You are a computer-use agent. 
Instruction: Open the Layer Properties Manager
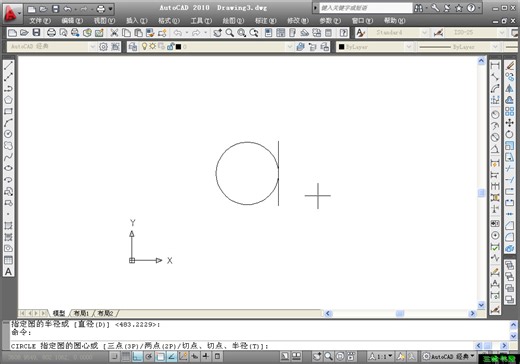point(133,47)
